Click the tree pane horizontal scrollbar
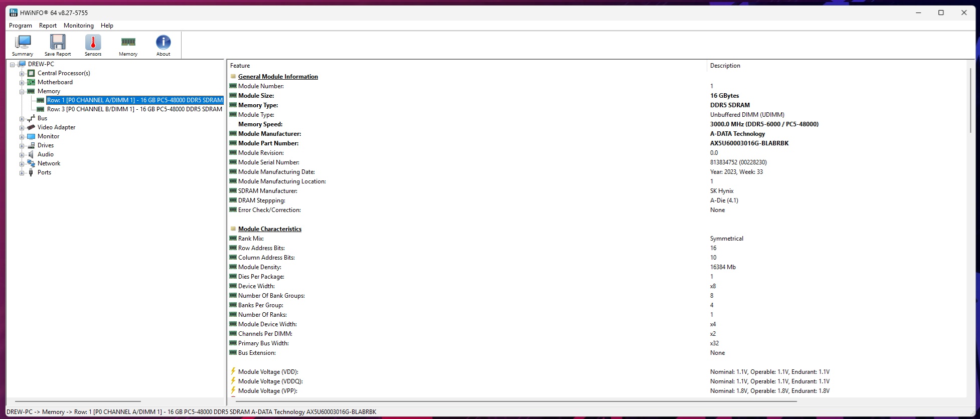The height and width of the screenshot is (419, 980). click(x=78, y=401)
